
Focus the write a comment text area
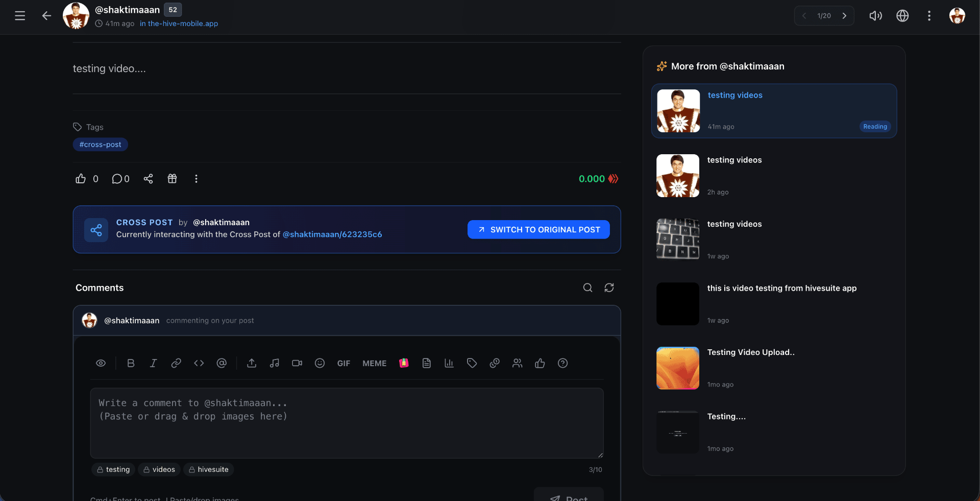click(x=347, y=423)
